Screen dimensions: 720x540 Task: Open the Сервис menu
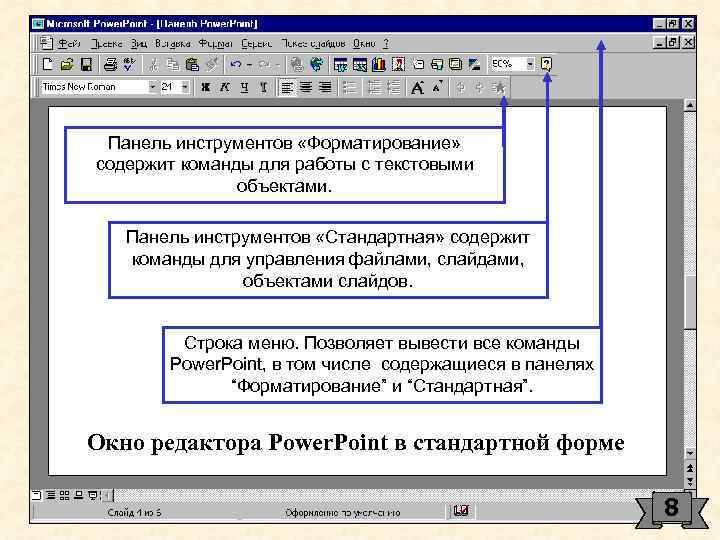coord(257,44)
